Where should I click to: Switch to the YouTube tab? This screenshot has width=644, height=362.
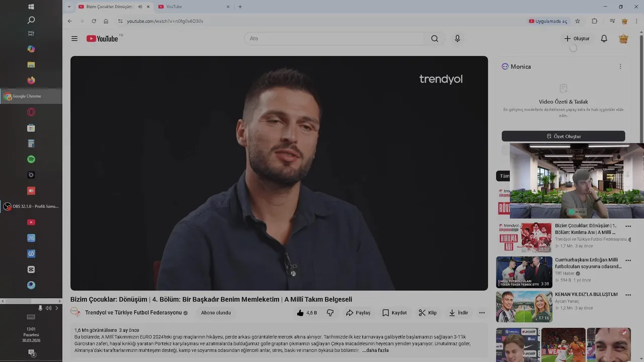194,7
